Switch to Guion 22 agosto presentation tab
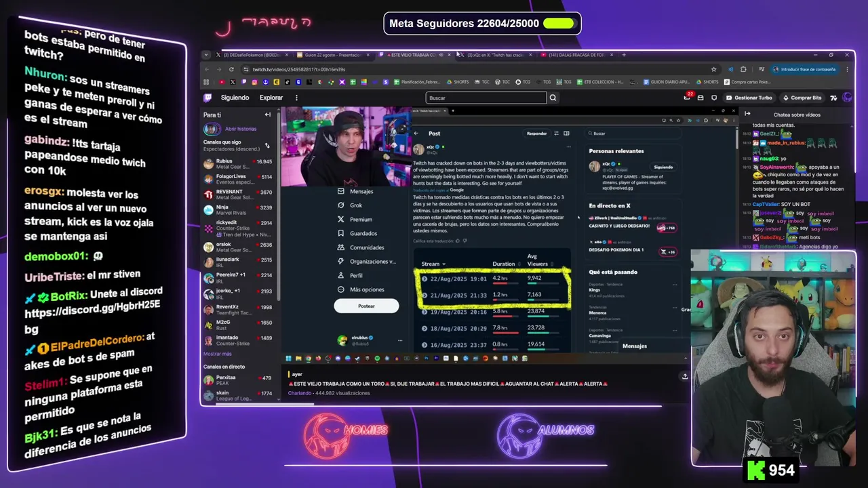 coord(332,55)
